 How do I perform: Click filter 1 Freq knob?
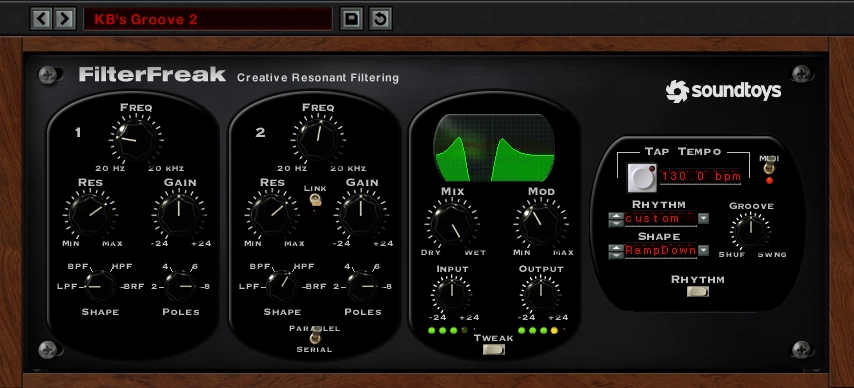(x=136, y=140)
